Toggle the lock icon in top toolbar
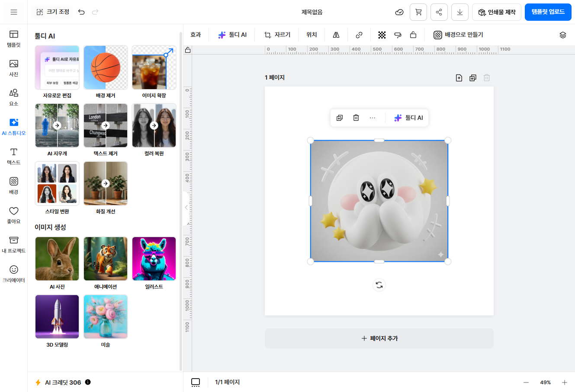Screen dimensions: 575x392 click(413, 35)
